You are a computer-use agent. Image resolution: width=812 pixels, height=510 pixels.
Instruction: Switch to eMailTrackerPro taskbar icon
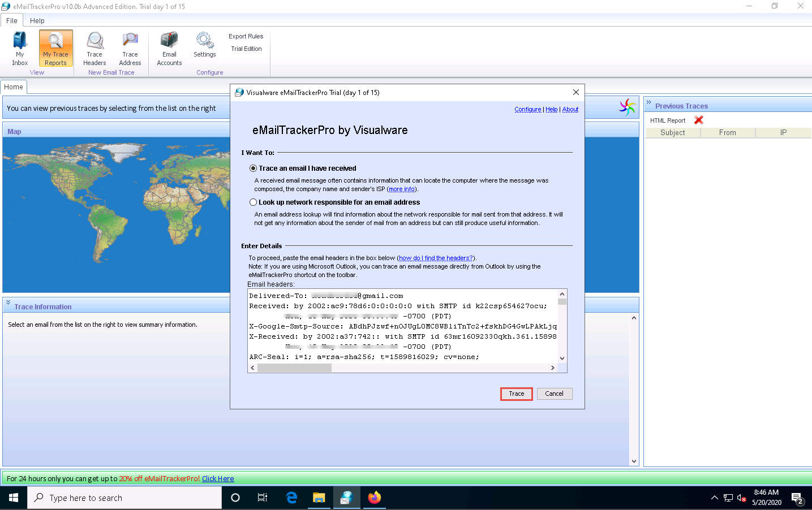(x=346, y=498)
